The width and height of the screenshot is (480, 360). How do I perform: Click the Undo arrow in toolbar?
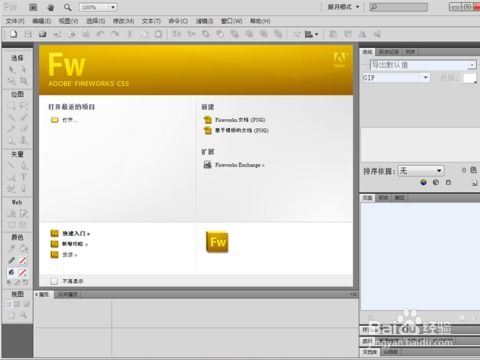(100, 34)
